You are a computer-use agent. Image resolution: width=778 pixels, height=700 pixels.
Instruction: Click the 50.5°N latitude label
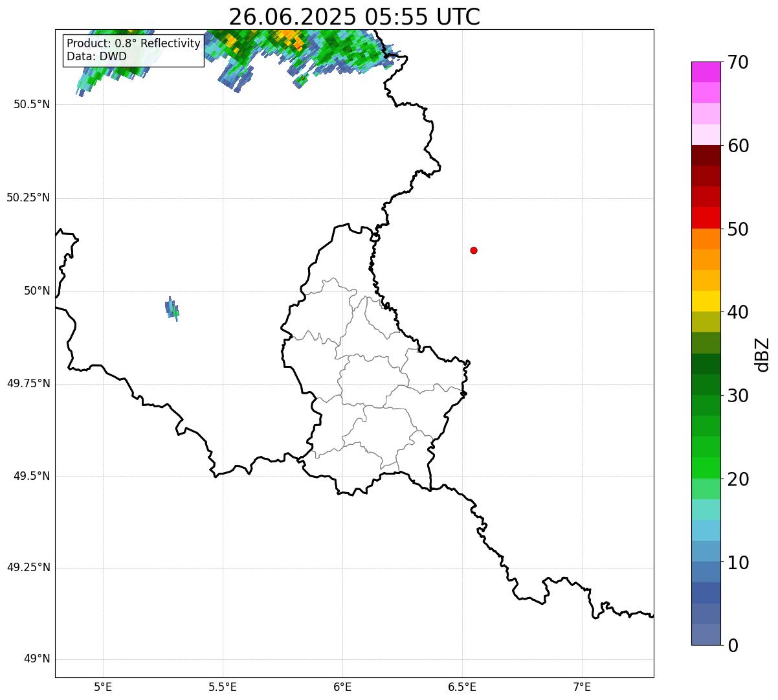coord(32,104)
